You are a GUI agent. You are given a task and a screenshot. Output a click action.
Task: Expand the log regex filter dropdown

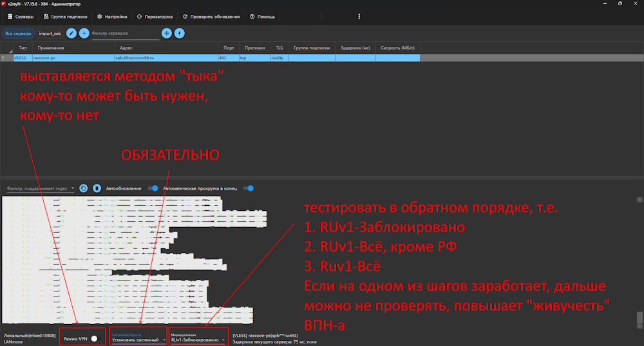[73, 188]
